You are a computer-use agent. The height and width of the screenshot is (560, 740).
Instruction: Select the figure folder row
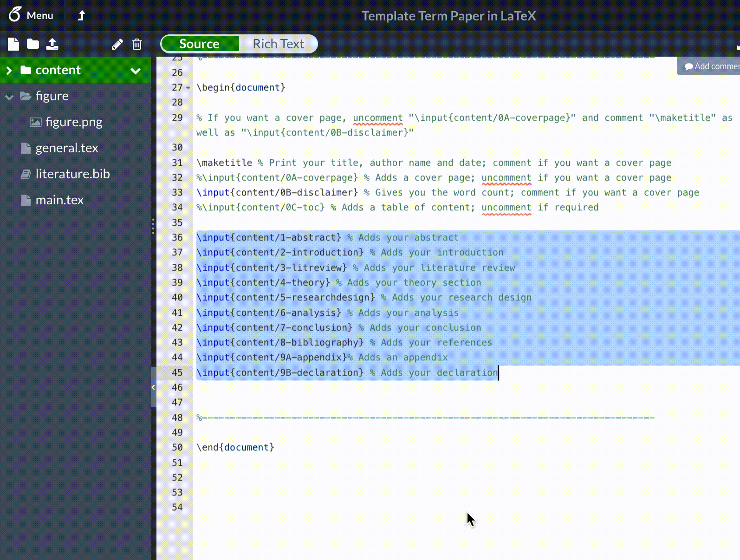point(75,96)
